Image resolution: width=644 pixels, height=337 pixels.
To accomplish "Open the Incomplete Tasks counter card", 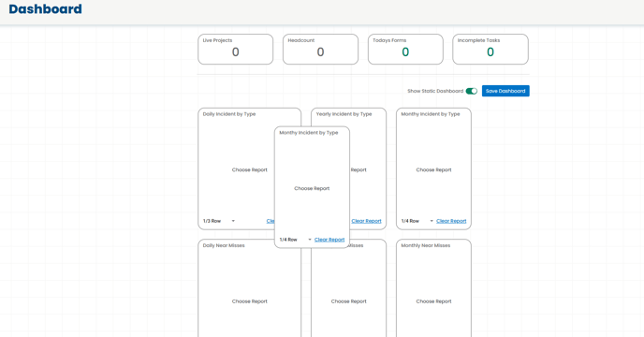I will tap(490, 50).
